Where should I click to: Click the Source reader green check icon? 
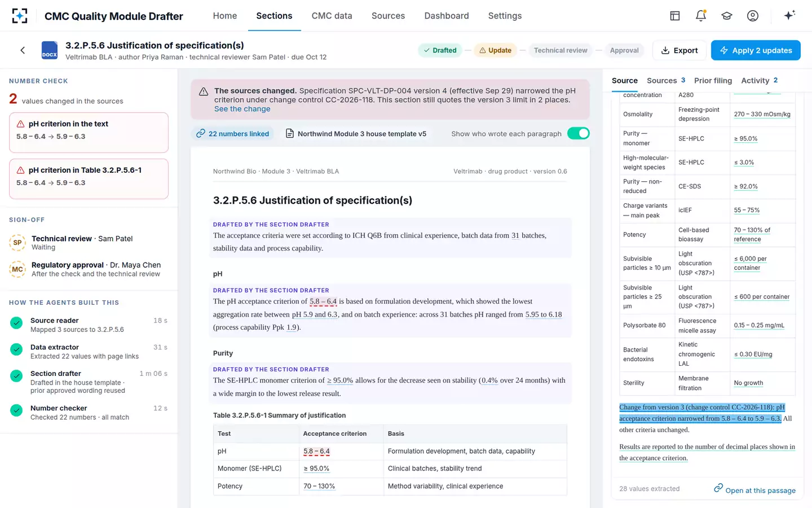coord(16,323)
